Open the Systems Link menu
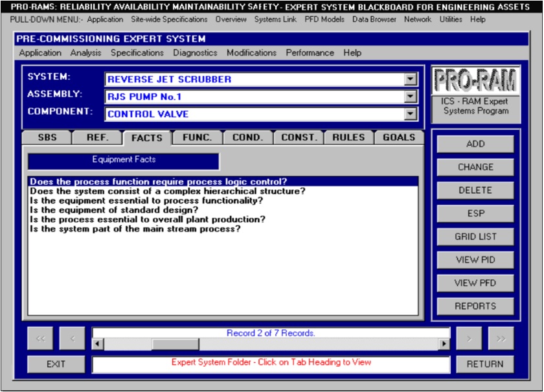The width and height of the screenshot is (544, 392). 275,19
